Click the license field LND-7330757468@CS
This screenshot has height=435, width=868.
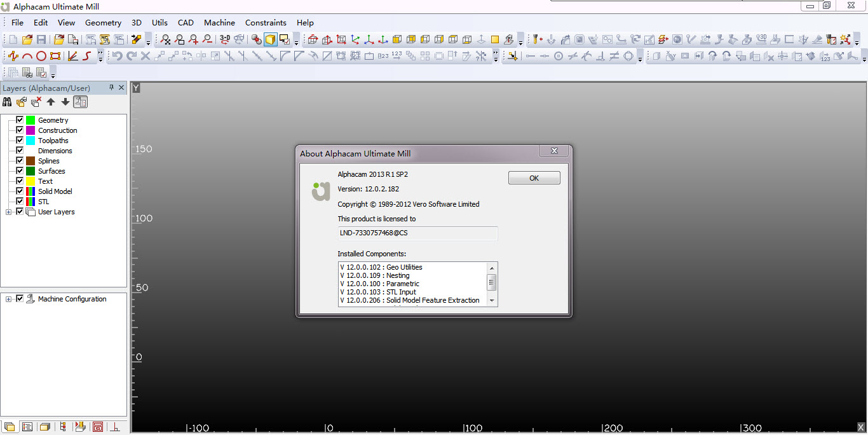[417, 233]
